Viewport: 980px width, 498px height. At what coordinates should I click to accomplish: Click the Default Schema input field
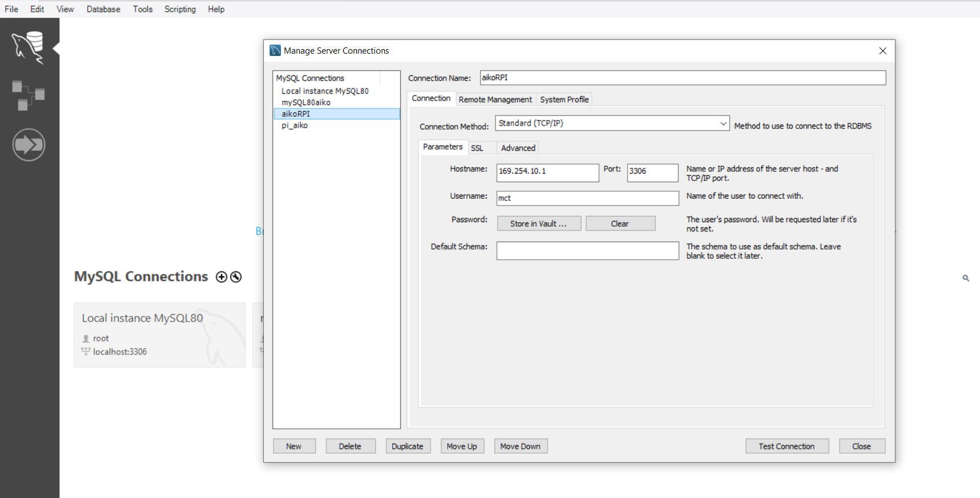click(x=588, y=251)
